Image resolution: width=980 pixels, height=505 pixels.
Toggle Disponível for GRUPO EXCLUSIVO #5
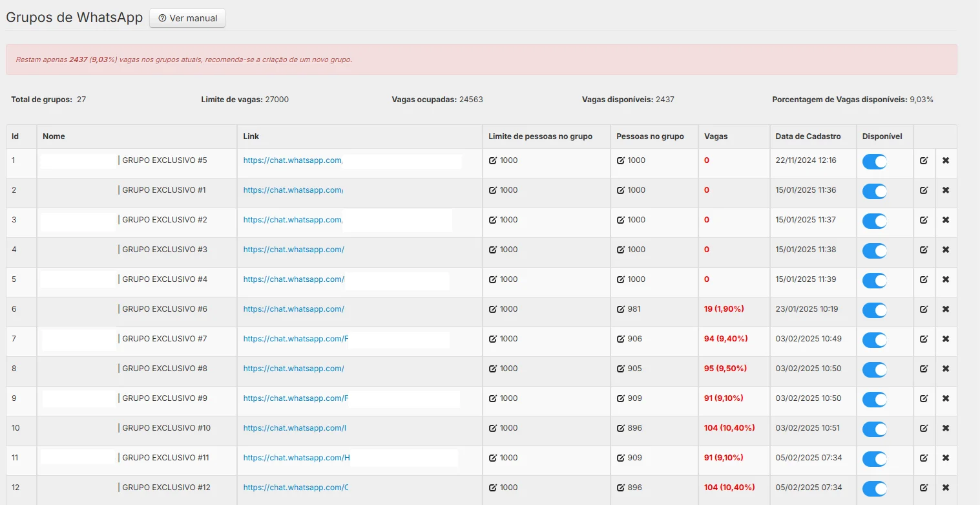click(875, 162)
